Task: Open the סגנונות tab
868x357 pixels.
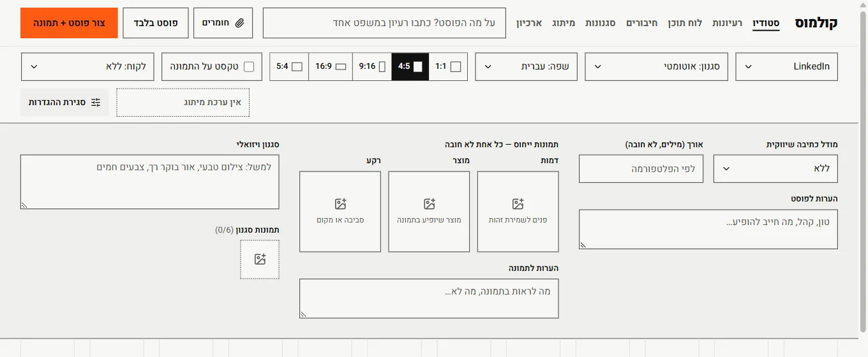Action: (601, 23)
